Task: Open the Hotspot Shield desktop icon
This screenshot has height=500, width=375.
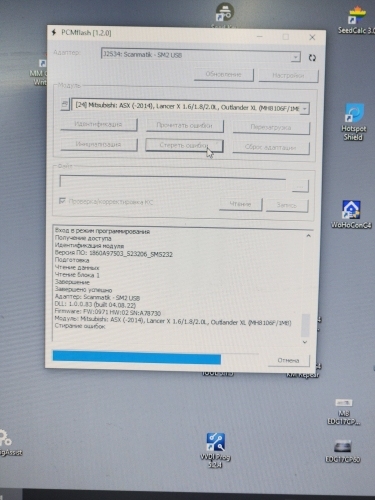Action: (354, 122)
